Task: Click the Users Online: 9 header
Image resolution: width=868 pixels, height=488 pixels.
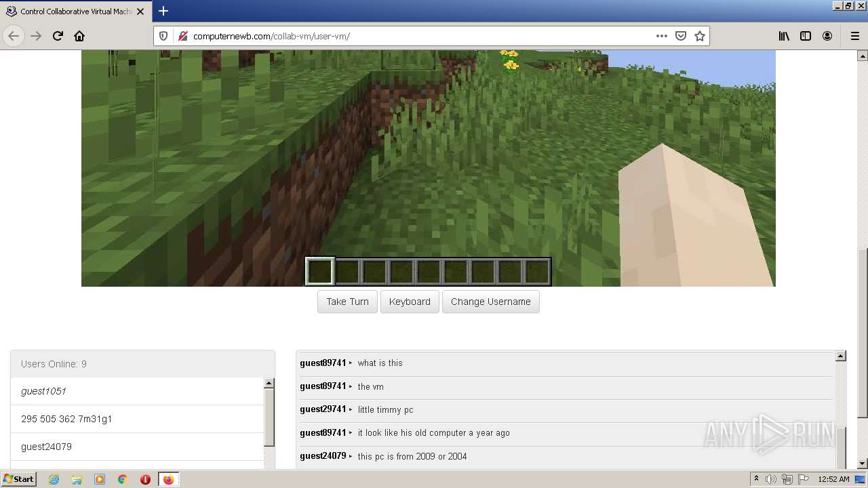Action: tap(142, 364)
